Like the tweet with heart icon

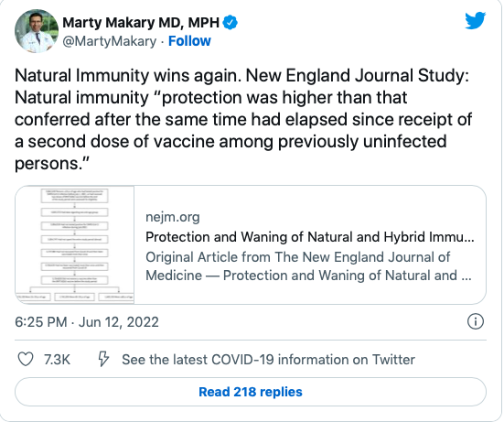(26, 359)
